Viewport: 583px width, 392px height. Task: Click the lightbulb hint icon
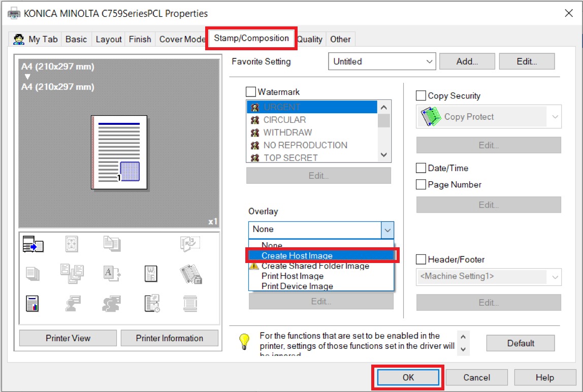[245, 341]
